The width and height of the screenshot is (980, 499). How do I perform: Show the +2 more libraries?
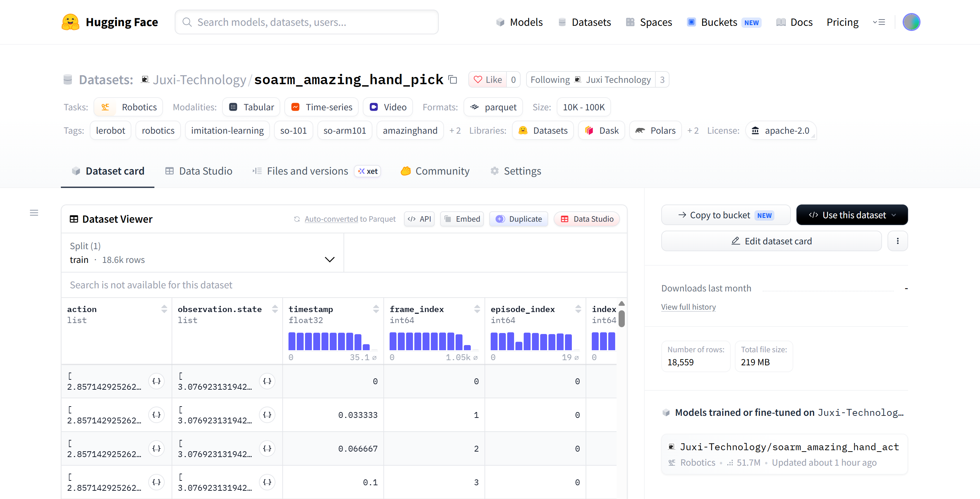pos(693,131)
